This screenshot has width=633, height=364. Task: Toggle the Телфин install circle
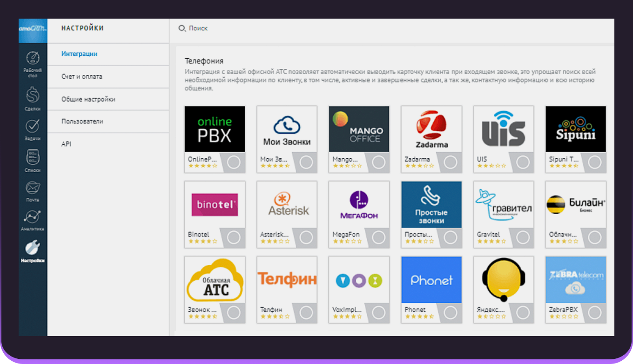pos(306,312)
